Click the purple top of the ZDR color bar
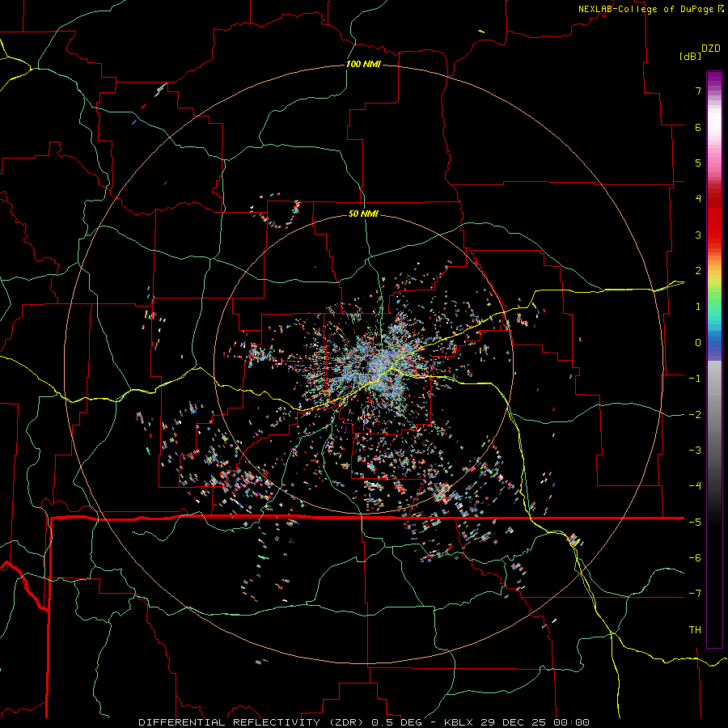Screen dimensions: 728x728 pos(714,79)
